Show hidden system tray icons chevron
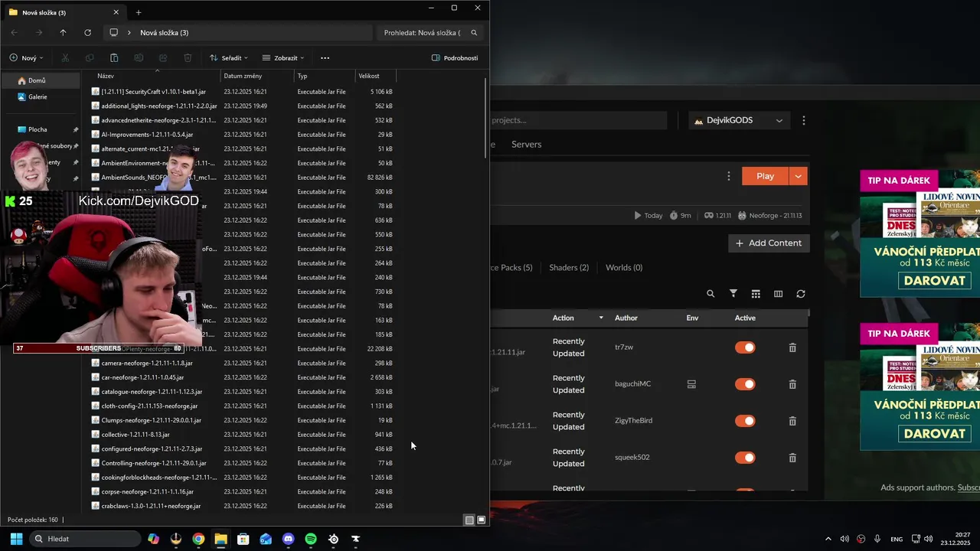 coord(828,539)
